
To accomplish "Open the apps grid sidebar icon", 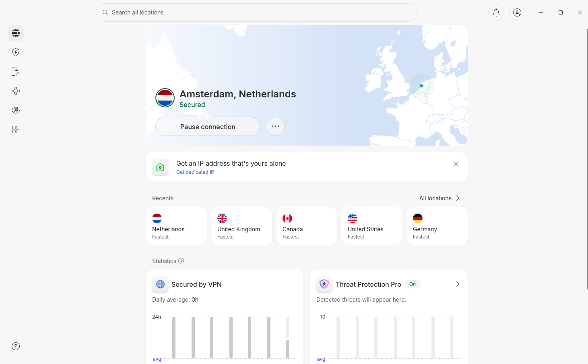I will coord(16,130).
